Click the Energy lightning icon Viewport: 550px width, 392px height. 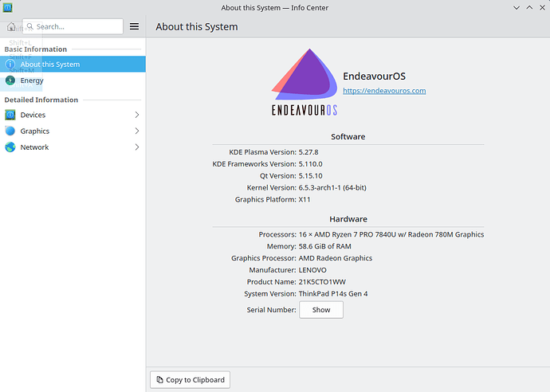[x=10, y=80]
